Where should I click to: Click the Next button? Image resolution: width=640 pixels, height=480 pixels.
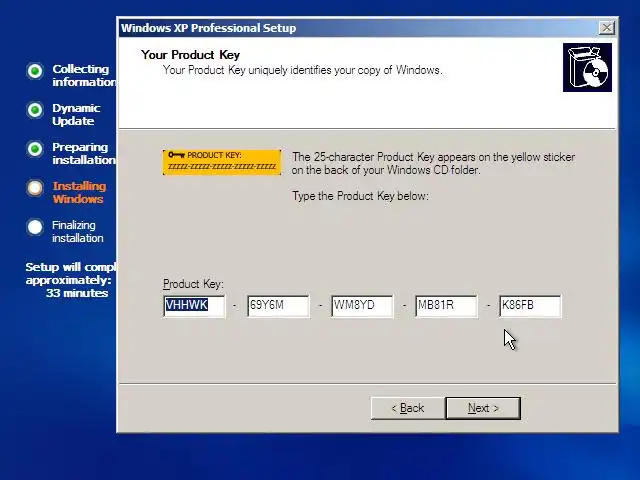tap(483, 408)
